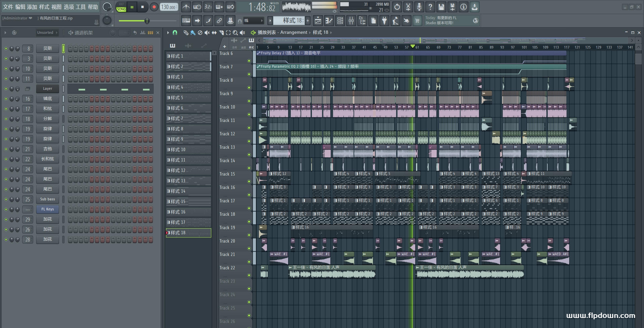Open the Unsorted channel filter dropdown
Image resolution: width=644 pixels, height=328 pixels.
coord(47,32)
